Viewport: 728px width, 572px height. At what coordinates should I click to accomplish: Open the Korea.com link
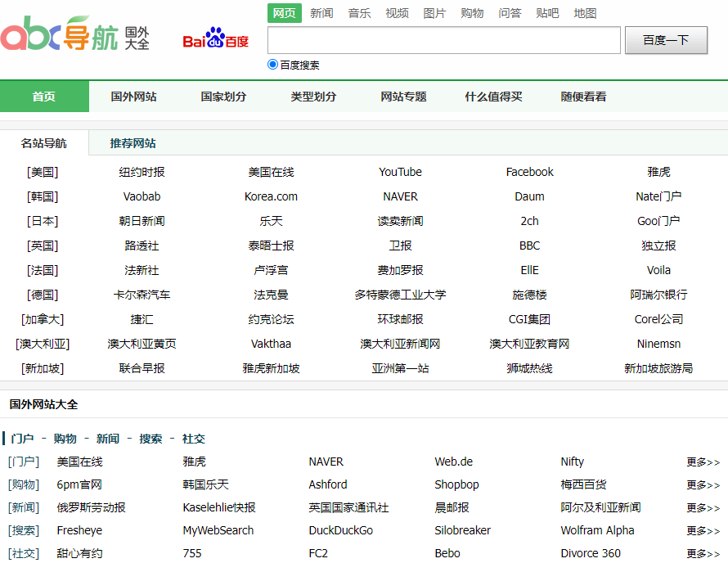271,196
